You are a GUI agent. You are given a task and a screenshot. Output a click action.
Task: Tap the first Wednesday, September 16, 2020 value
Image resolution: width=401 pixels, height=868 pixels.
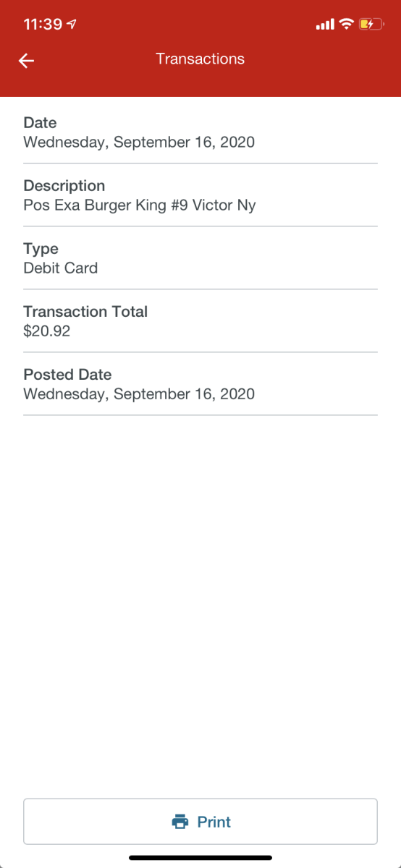coord(139,142)
